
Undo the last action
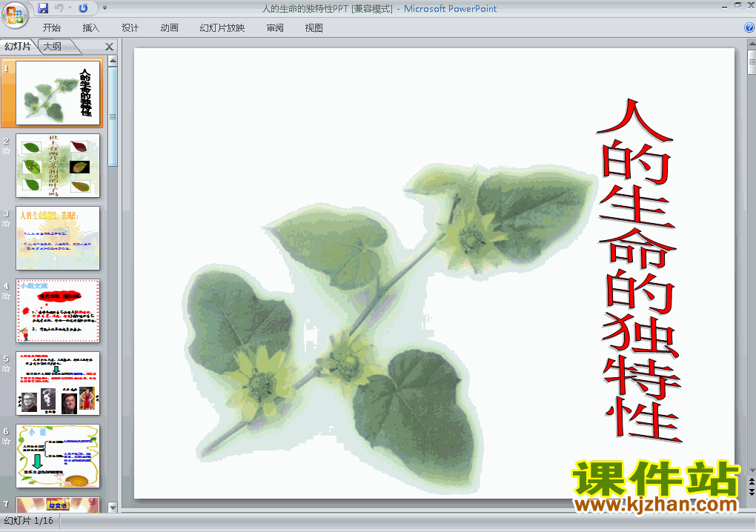pyautogui.click(x=59, y=7)
